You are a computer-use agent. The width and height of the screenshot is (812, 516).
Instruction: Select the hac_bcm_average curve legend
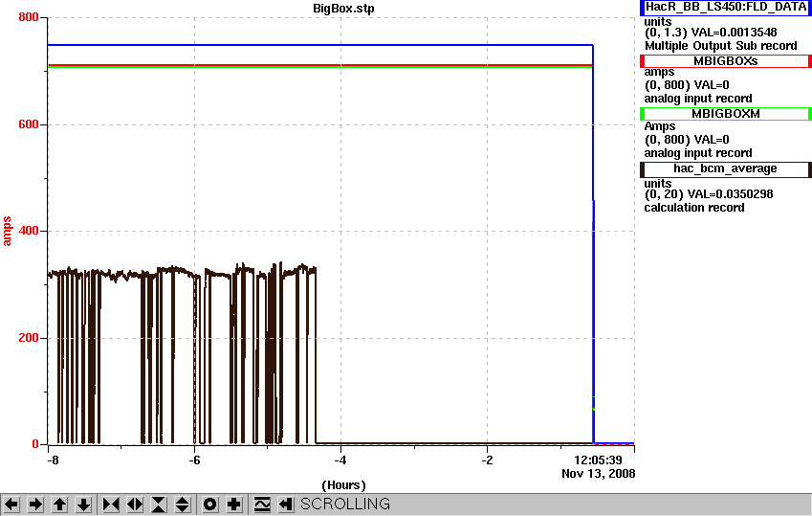click(726, 169)
